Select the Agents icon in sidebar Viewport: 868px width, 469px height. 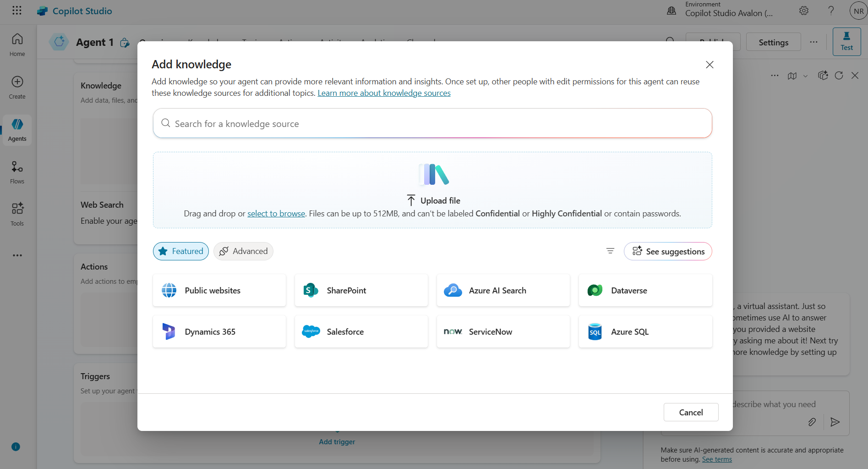point(17,130)
